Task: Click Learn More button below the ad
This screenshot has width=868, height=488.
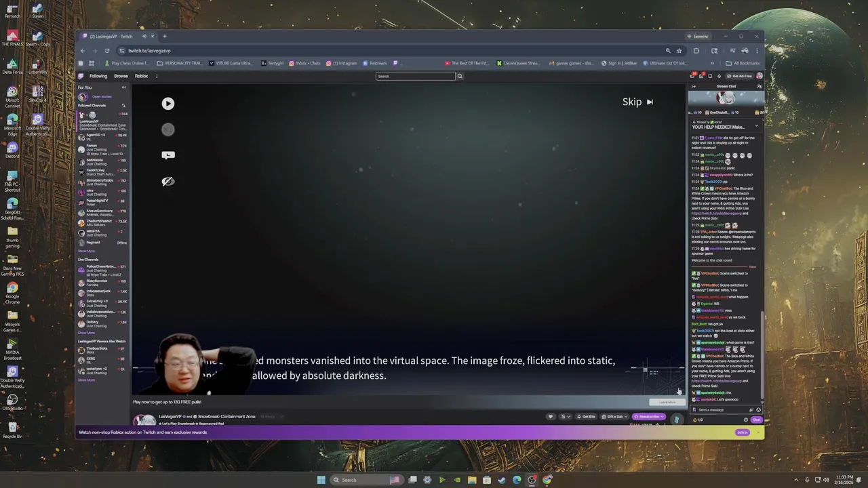Action: [667, 402]
